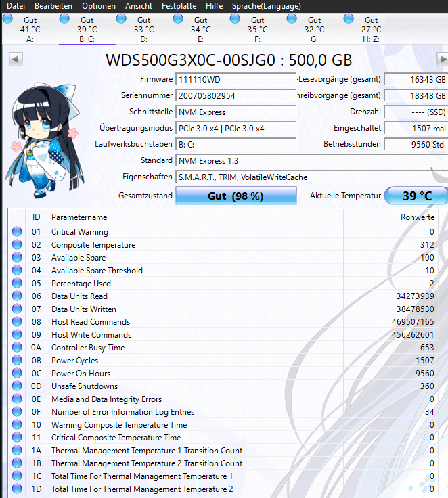Select drive B: C: tab
Viewport: 448px width, 498px height.
point(87,29)
